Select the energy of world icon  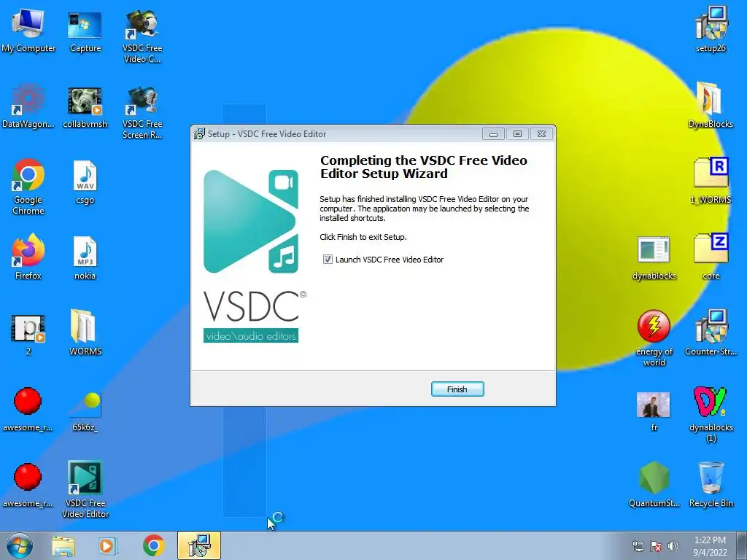coord(654,338)
